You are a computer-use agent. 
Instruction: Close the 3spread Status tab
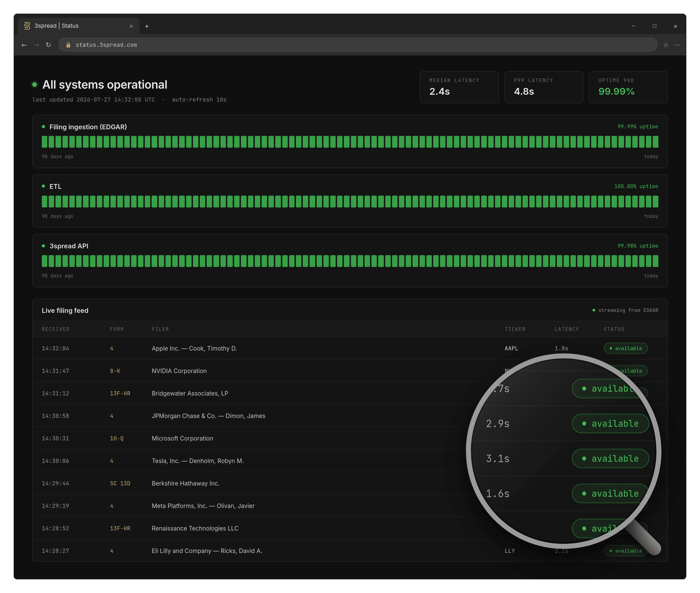(x=131, y=26)
